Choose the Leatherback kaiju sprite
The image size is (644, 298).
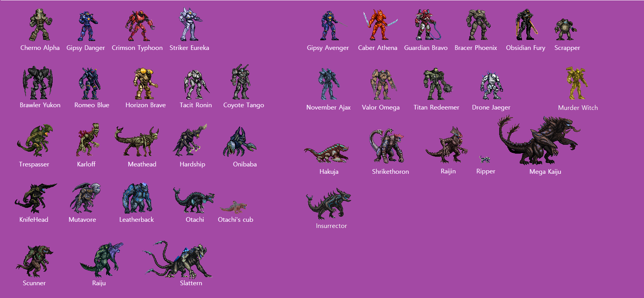pos(137,198)
